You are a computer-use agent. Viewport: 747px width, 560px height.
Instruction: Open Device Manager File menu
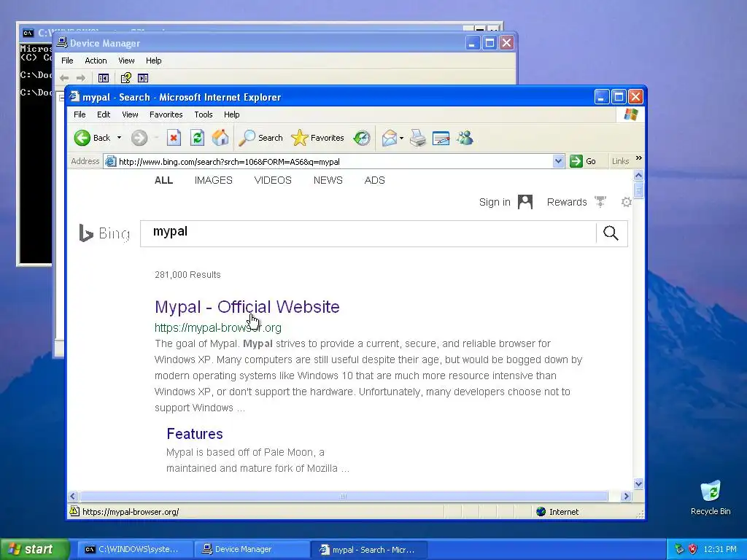(67, 61)
